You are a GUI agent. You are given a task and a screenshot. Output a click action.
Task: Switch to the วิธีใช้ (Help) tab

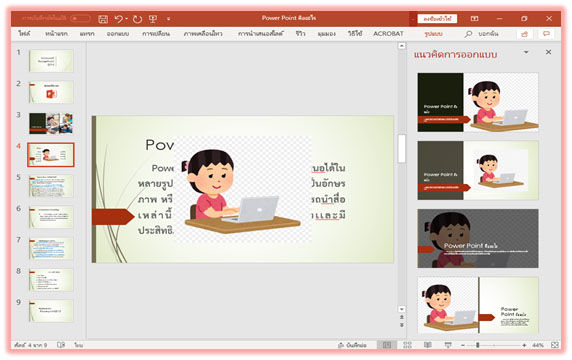[x=355, y=34]
